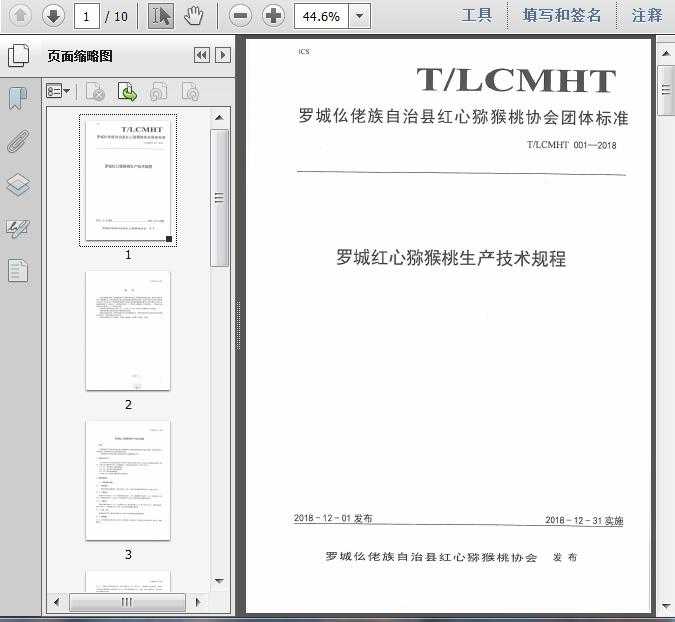Click the standard number T/LCMHT 001—2018
The width and height of the screenshot is (675, 622).
click(x=572, y=145)
